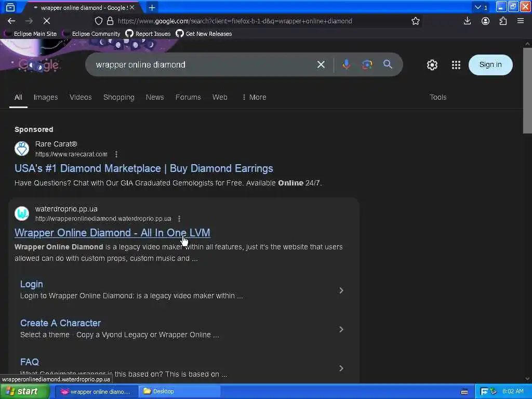Open the Create A Character sitelink
This screenshot has height=399, width=532.
point(60,323)
